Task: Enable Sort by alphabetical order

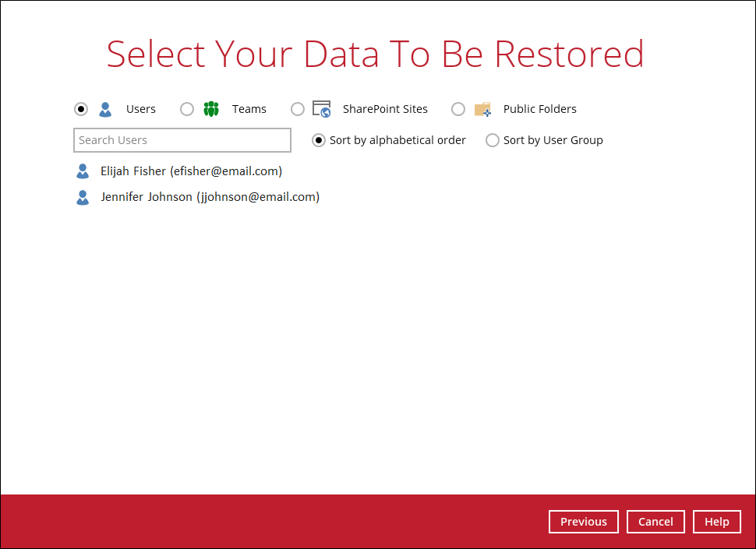Action: (319, 140)
